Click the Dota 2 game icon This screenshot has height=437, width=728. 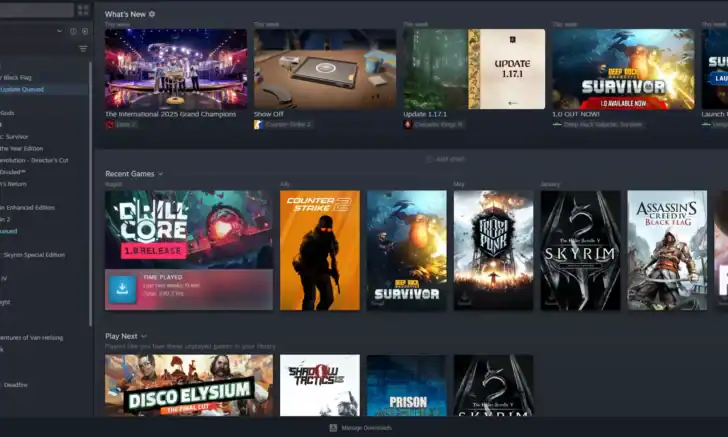pos(110,124)
